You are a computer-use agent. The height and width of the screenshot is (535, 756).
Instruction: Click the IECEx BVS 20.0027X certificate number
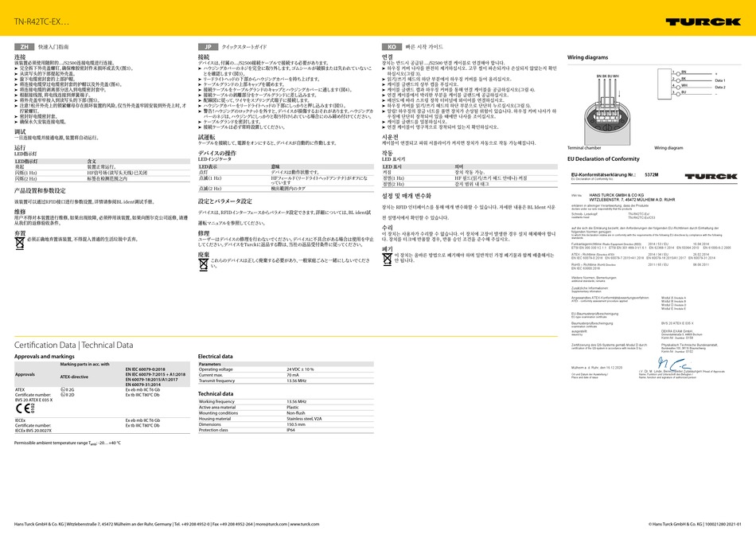(33, 431)
